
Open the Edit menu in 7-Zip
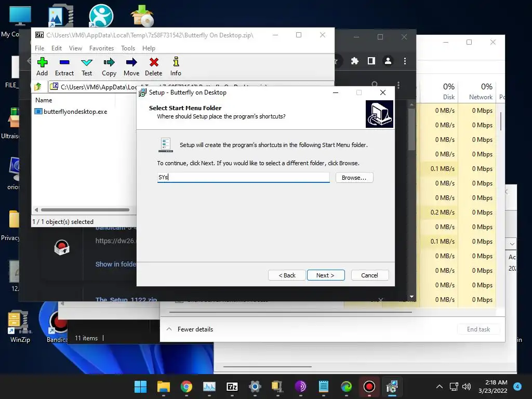(x=56, y=48)
